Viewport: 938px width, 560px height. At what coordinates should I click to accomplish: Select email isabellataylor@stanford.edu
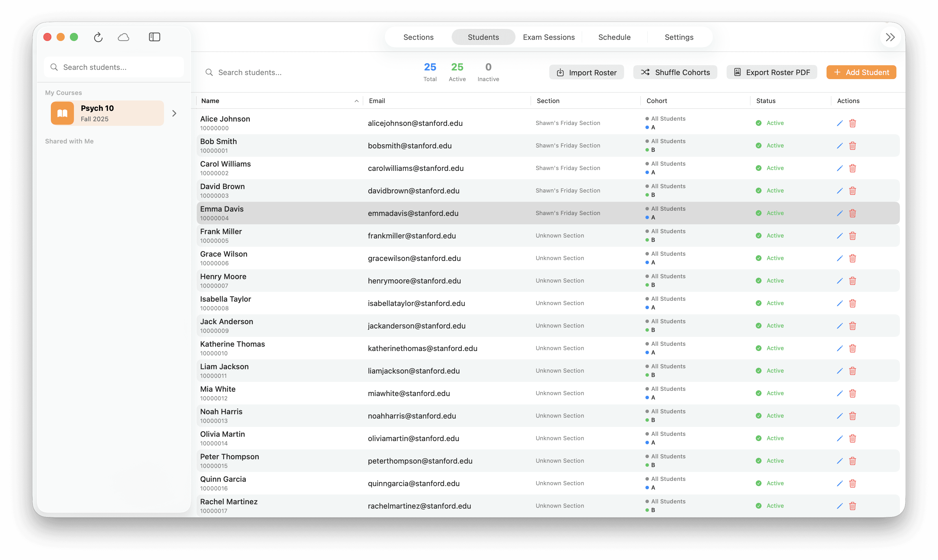416,303
